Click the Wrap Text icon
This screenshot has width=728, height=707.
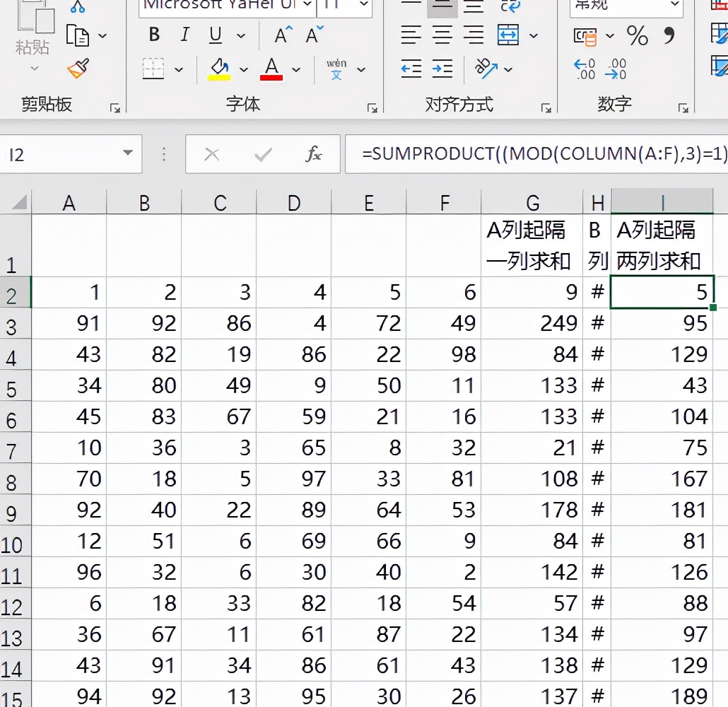[x=510, y=6]
